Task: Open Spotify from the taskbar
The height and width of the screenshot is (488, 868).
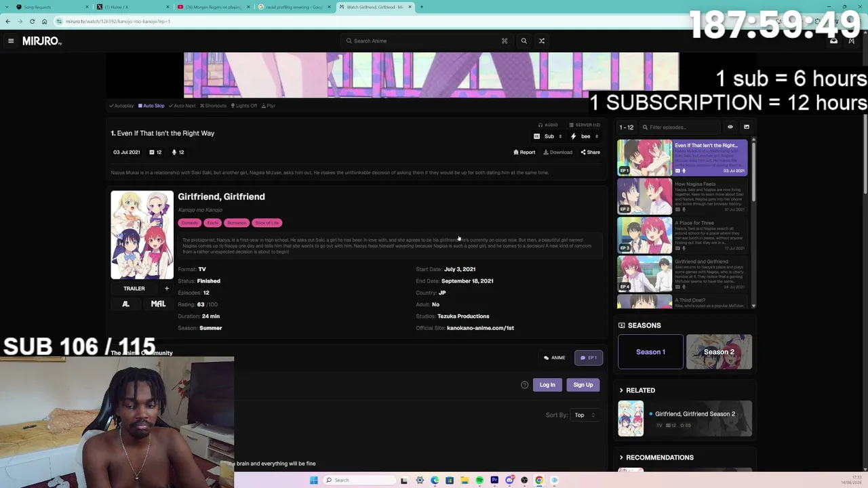Action: tap(479, 481)
